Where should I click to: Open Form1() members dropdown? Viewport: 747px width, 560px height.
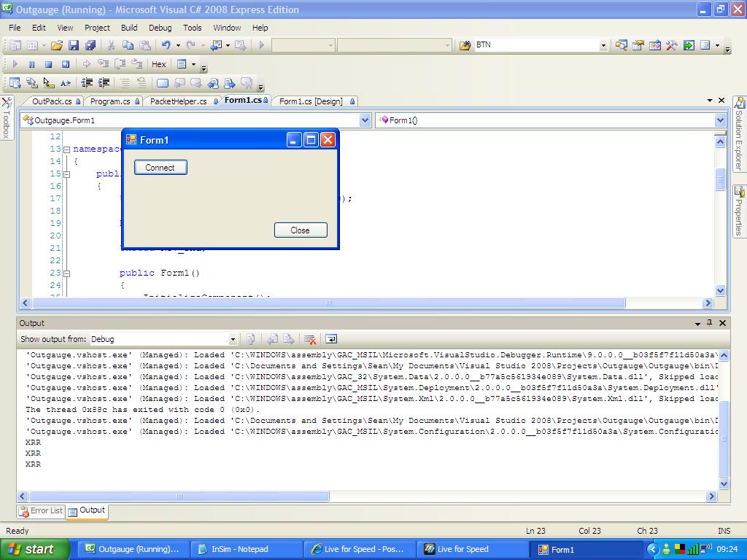pos(720,120)
